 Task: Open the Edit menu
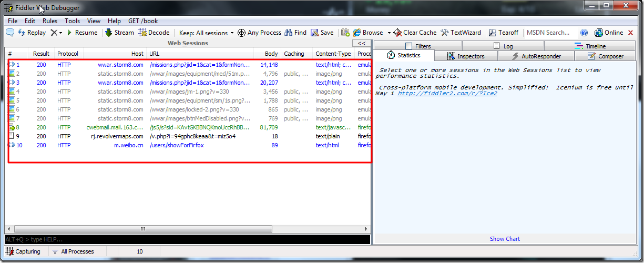pos(30,21)
